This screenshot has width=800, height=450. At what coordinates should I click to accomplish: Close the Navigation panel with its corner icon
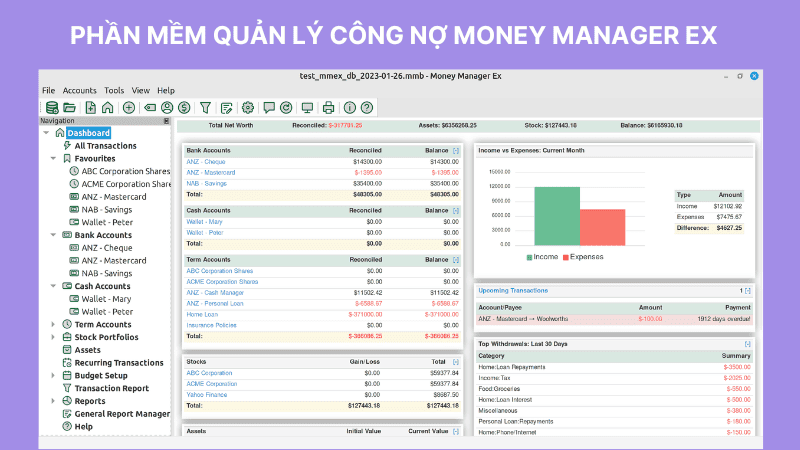166,121
